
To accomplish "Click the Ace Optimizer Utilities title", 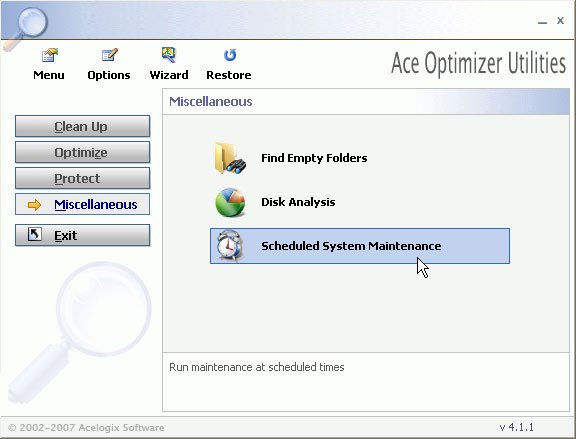I will (478, 63).
